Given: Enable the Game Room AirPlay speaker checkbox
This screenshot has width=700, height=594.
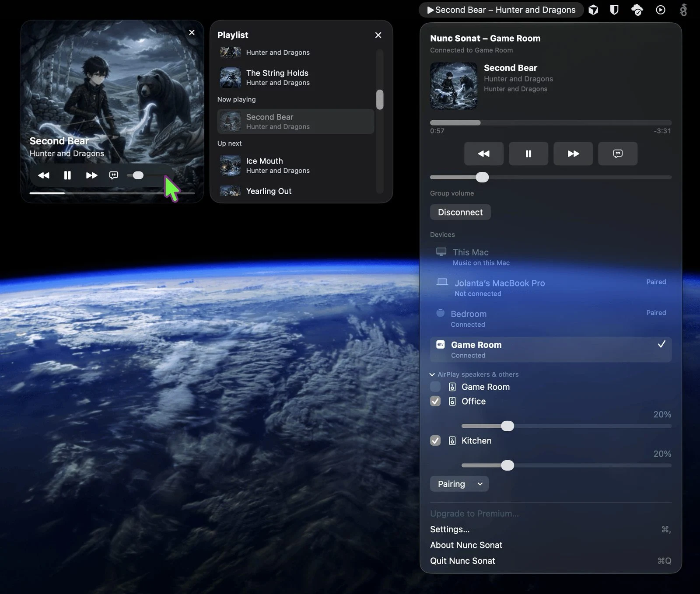Looking at the screenshot, I should tap(435, 387).
